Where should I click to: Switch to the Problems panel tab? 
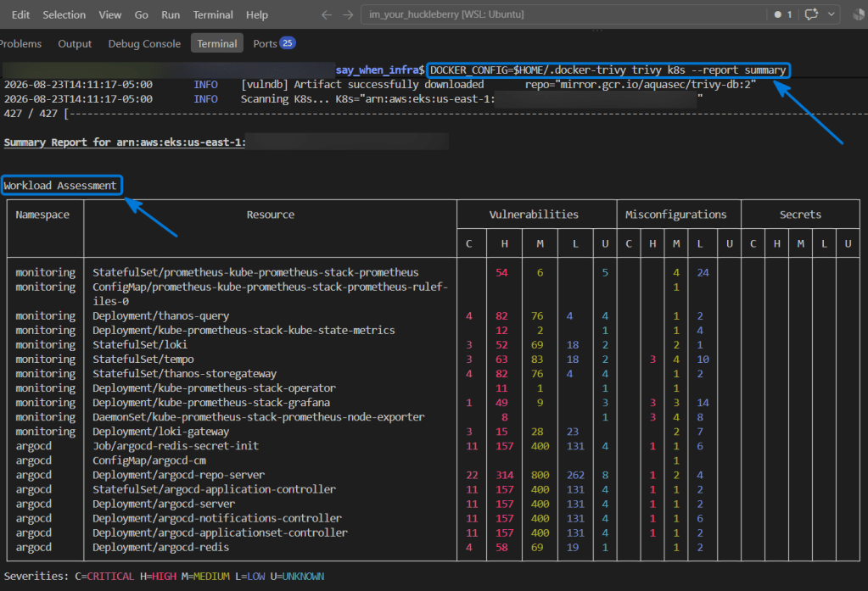tap(20, 44)
